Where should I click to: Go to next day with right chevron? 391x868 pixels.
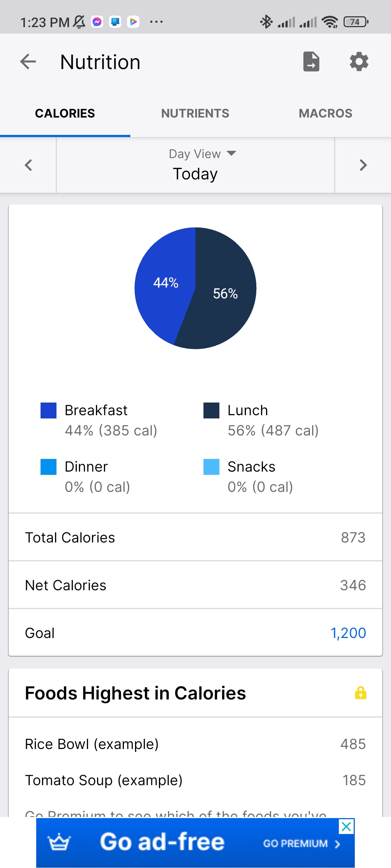(363, 165)
